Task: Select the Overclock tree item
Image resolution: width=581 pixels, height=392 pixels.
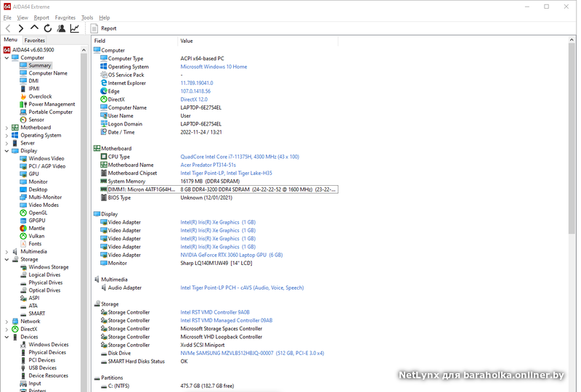Action: [40, 97]
